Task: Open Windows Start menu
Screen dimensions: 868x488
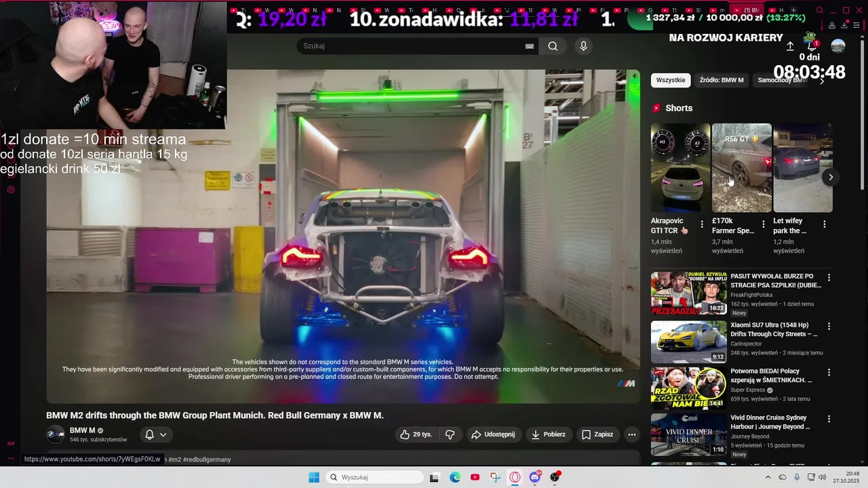Action: [x=314, y=477]
